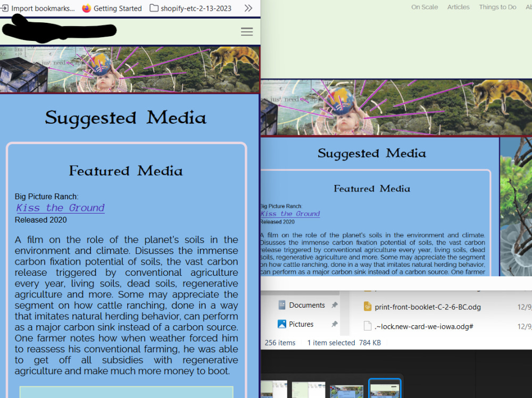Click '1 item selected 784 KB' status text
The width and height of the screenshot is (532, 398).
click(344, 343)
